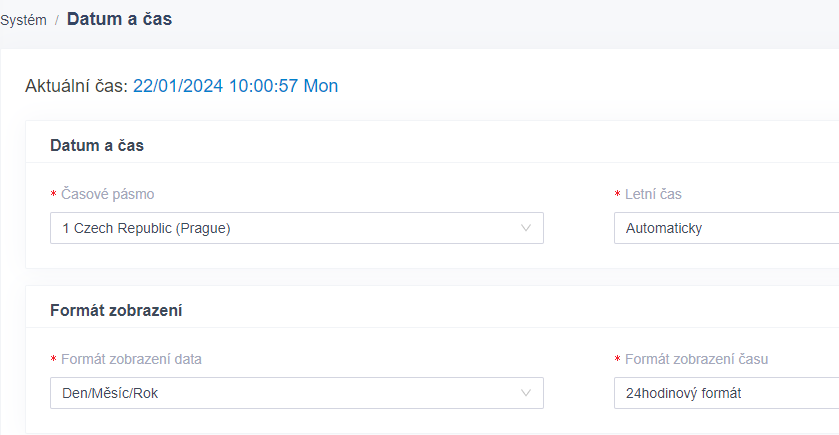Image resolution: width=839 pixels, height=435 pixels.
Task: Click the Letní čas field label
Action: point(653,194)
